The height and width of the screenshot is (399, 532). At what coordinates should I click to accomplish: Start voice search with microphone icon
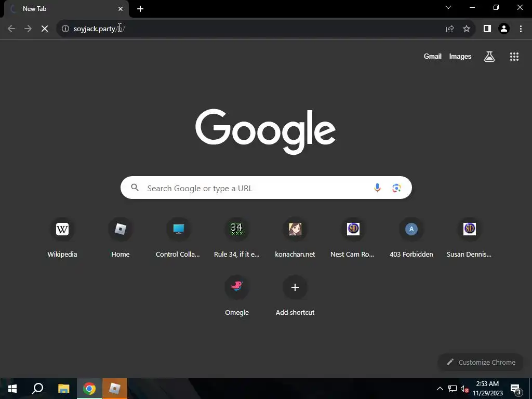tap(377, 188)
